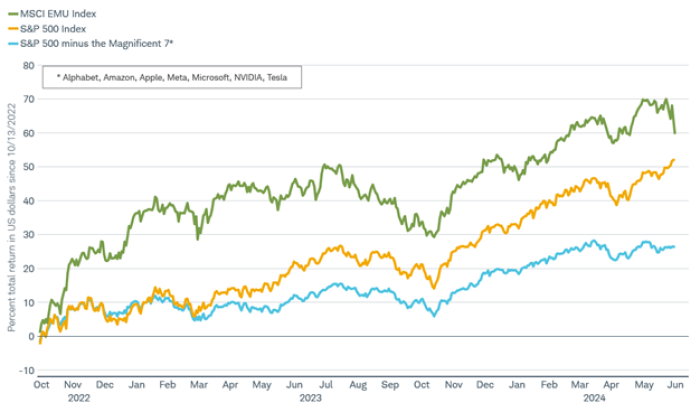Click the x-axis year label 2023
Screen dimensions: 700x412
(x=310, y=398)
